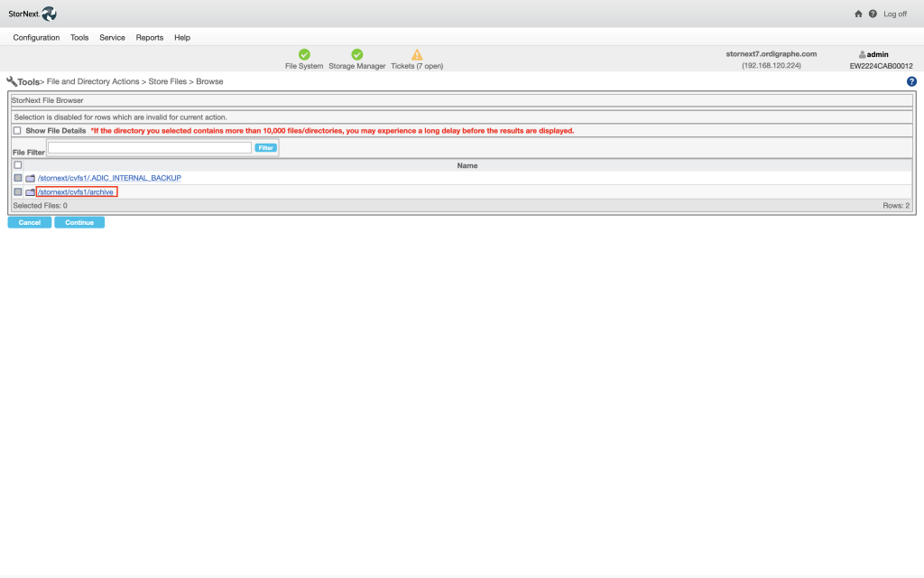Viewport: 924px width, 578px height.
Task: Click the stornext7.ordigraphe.com hostname
Action: 772,53
